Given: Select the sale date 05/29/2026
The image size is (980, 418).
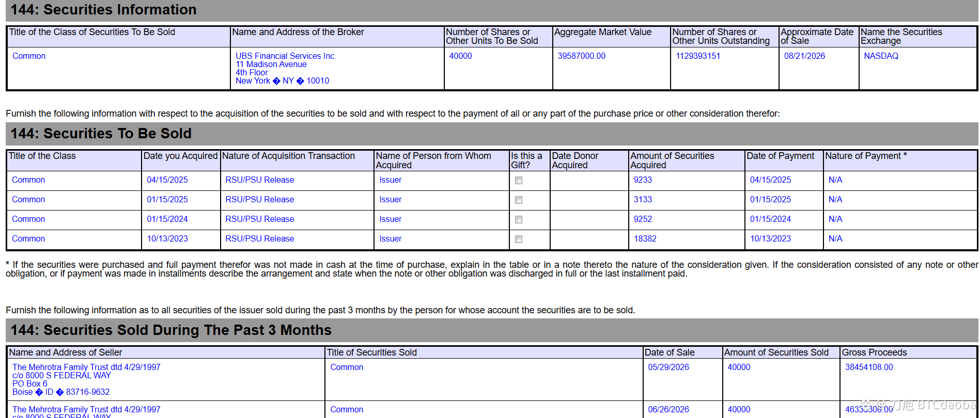Looking at the screenshot, I should tap(668, 367).
